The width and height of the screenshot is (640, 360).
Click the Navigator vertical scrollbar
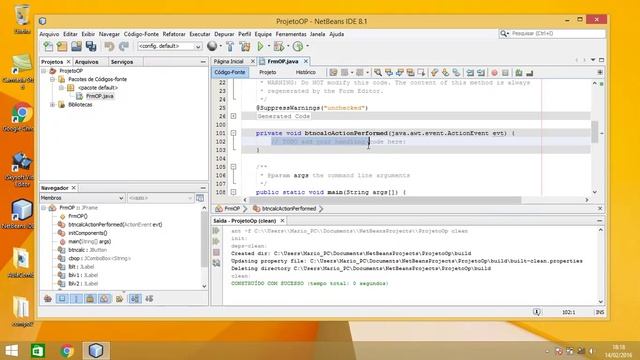(204, 246)
